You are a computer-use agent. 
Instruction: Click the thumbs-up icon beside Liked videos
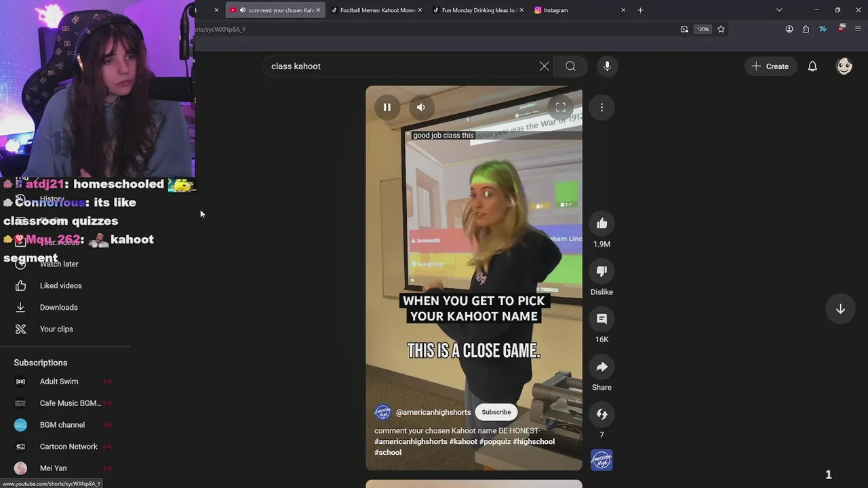point(20,285)
